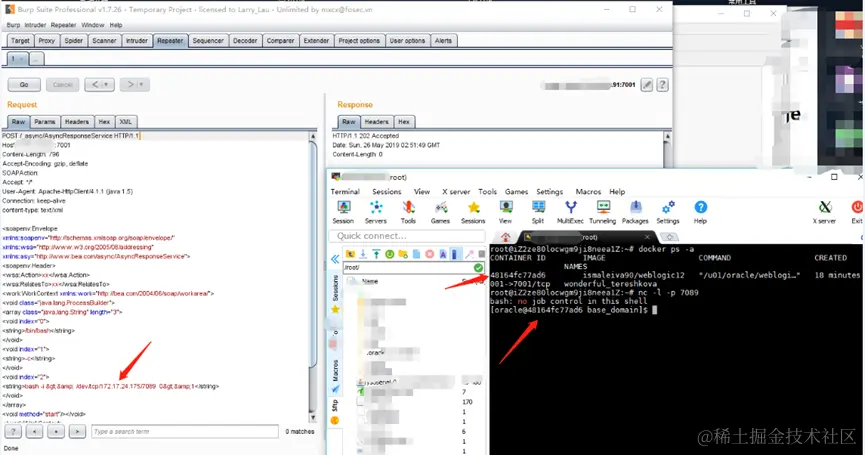Start the X server icon in MobaXterm
865x455 pixels.
[824, 212]
